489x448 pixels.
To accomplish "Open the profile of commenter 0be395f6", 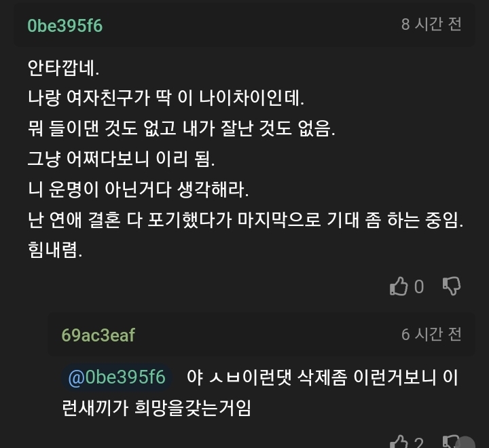I will (x=65, y=25).
